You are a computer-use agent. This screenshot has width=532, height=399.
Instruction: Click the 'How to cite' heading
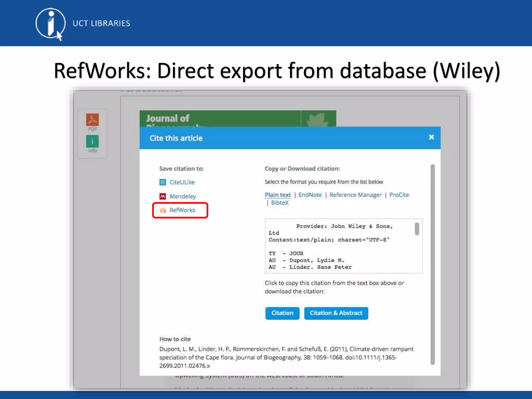pos(175,339)
